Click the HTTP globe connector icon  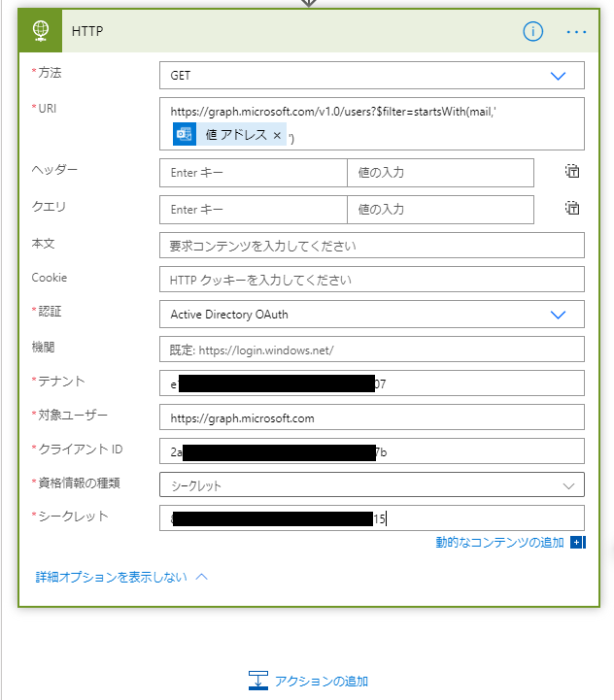click(41, 31)
